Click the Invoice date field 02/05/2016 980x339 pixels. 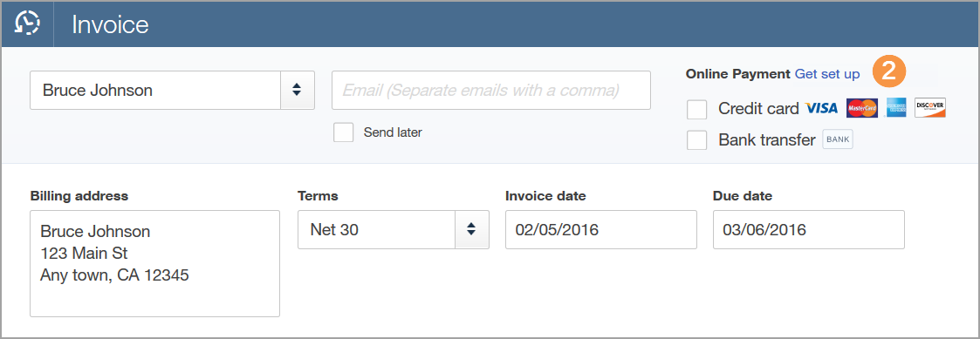[601, 230]
